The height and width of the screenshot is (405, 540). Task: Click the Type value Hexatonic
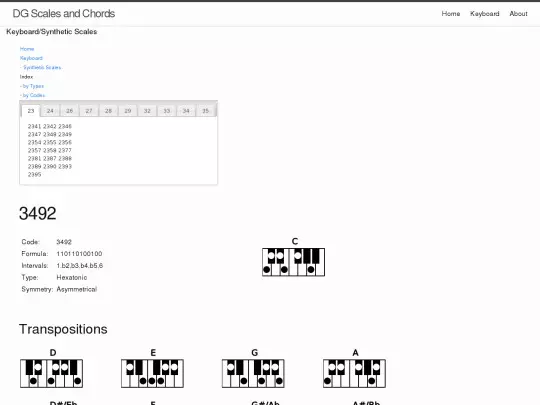click(x=72, y=277)
